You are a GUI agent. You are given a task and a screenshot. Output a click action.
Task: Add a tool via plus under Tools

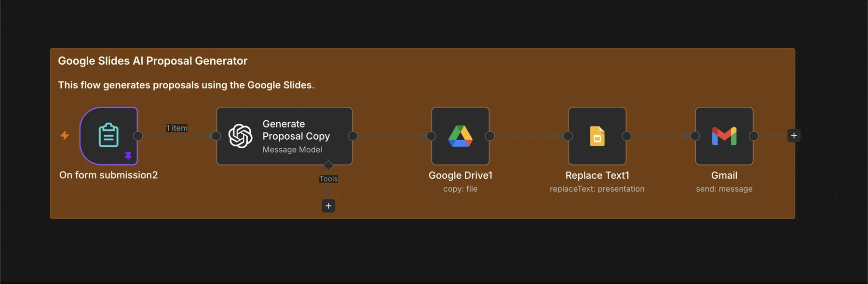(328, 206)
